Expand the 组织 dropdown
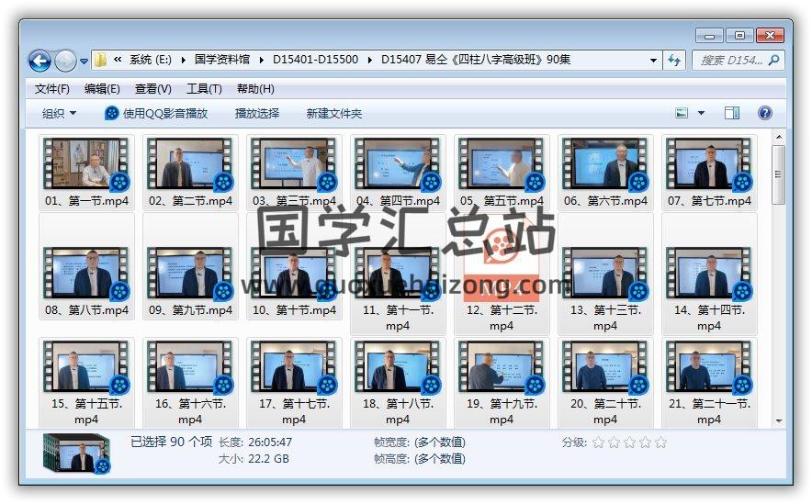The height and width of the screenshot is (504, 812). tap(59, 113)
